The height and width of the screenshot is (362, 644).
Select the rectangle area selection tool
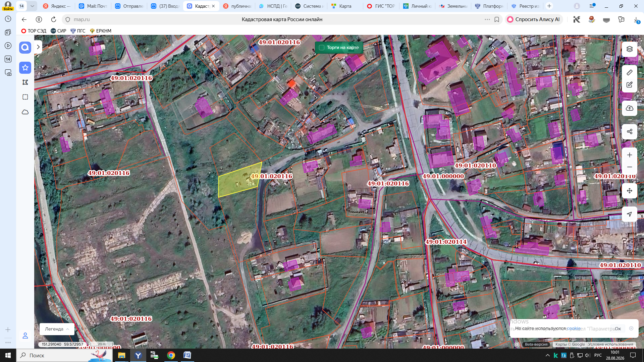[25, 97]
